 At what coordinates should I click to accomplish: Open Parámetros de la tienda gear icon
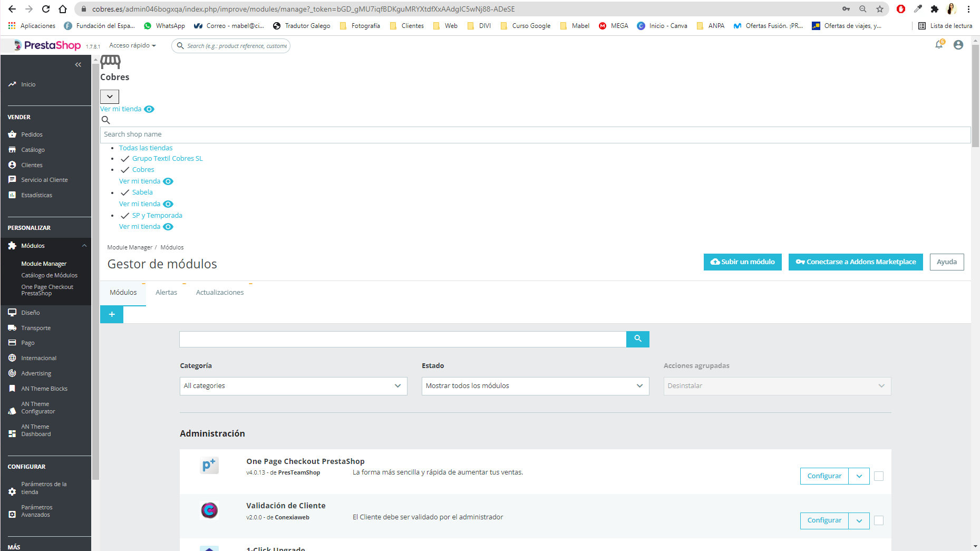coord(12,491)
